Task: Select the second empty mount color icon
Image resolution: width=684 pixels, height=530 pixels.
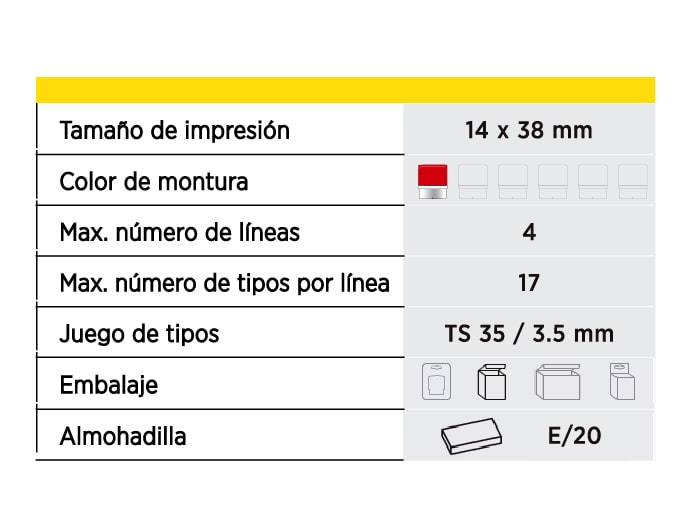Action: click(x=513, y=182)
